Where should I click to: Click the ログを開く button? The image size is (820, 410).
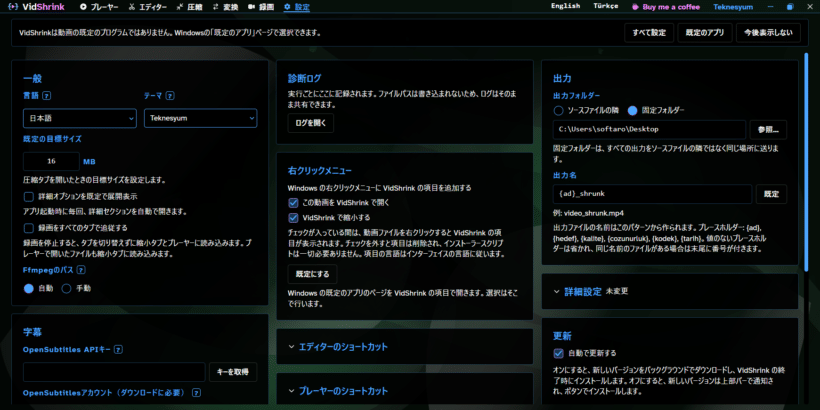pyautogui.click(x=311, y=123)
